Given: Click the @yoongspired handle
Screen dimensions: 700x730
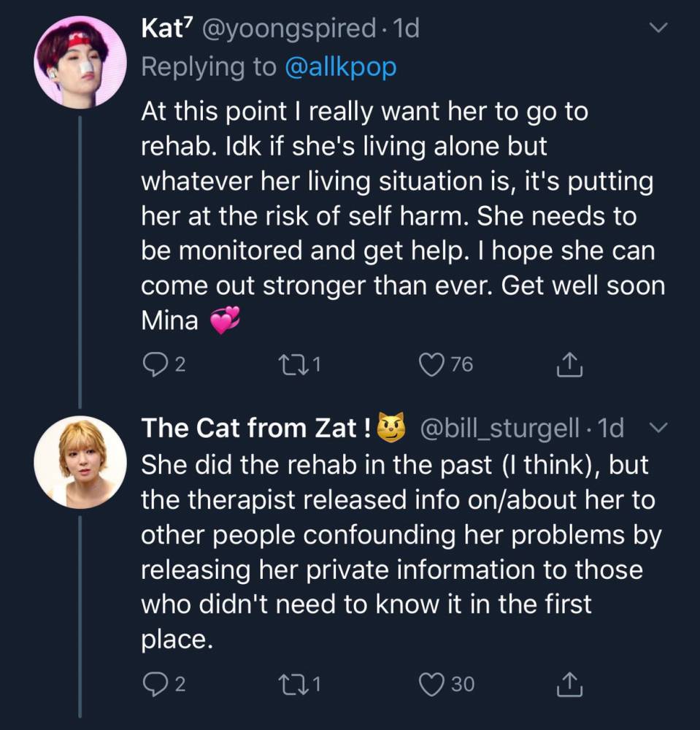Looking at the screenshot, I should coord(288,29).
